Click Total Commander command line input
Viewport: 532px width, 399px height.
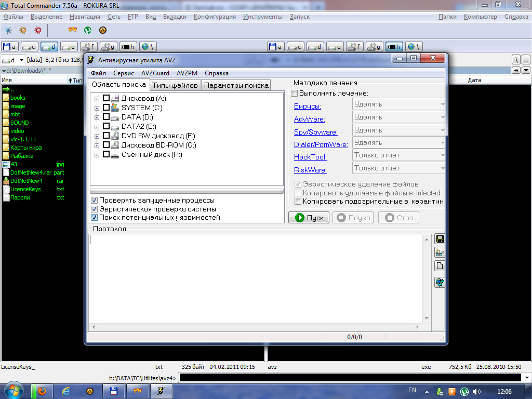(x=350, y=378)
